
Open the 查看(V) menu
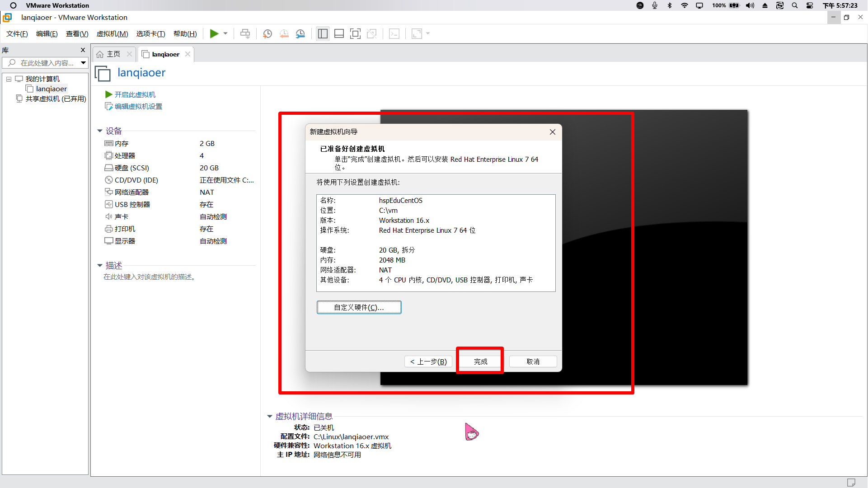pos(77,34)
